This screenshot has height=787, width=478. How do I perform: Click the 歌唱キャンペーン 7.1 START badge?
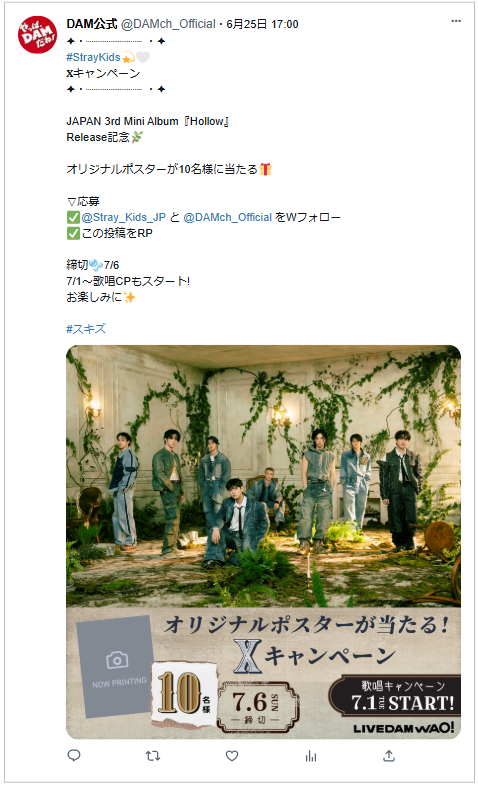tap(396, 696)
